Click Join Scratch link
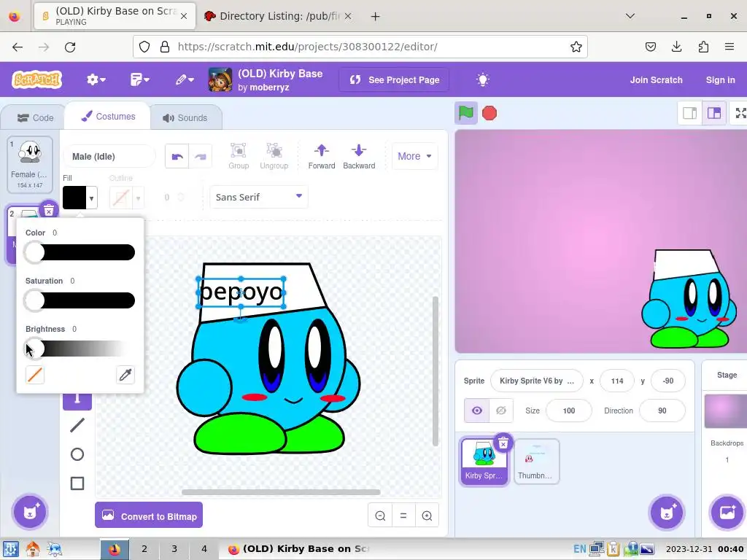This screenshot has width=747, height=560. pyautogui.click(x=656, y=80)
